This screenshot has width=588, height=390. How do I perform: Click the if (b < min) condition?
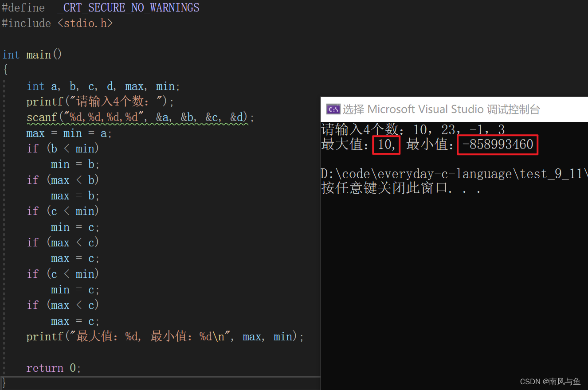(x=63, y=149)
